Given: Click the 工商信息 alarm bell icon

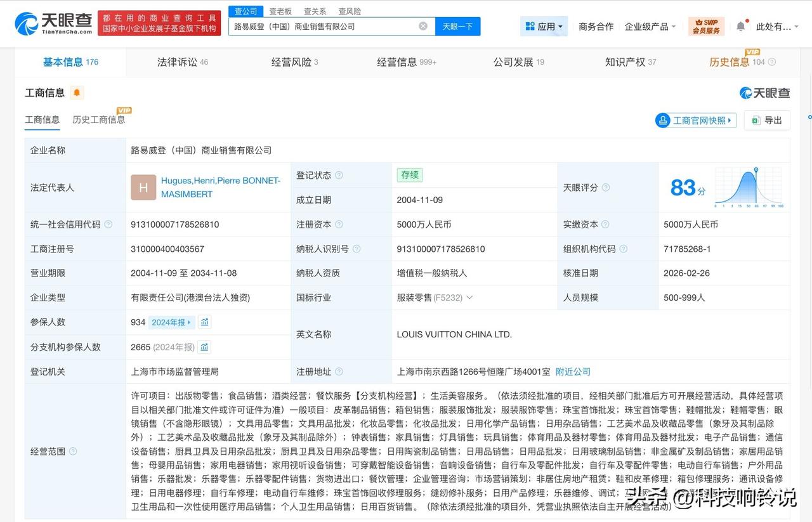Looking at the screenshot, I should click(x=77, y=93).
